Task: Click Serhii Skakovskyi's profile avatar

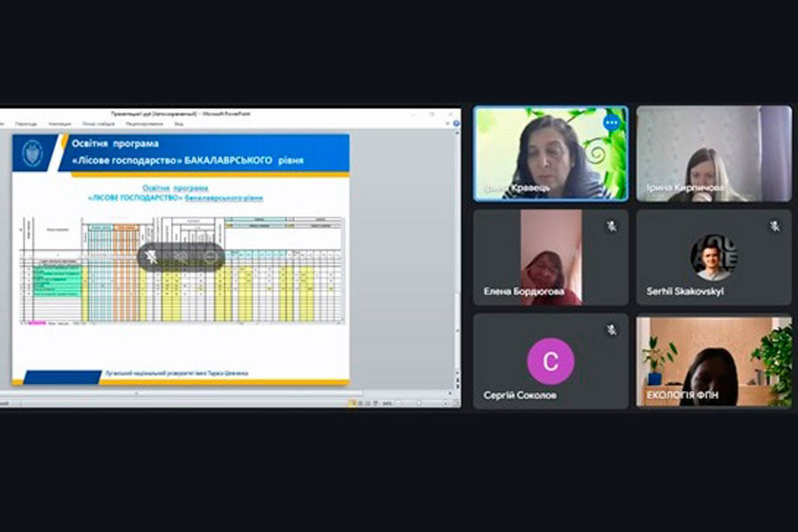Action: click(x=714, y=258)
